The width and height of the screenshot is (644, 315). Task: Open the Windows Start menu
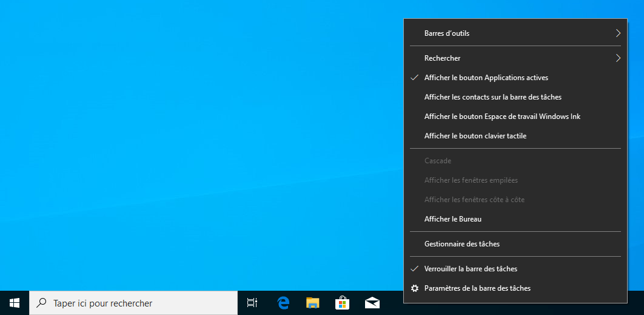pos(15,303)
